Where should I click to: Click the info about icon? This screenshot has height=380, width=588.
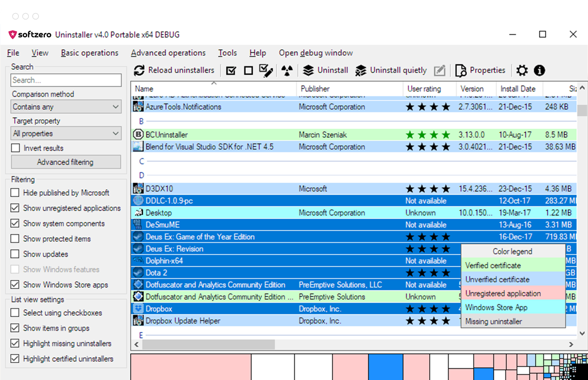coord(539,70)
